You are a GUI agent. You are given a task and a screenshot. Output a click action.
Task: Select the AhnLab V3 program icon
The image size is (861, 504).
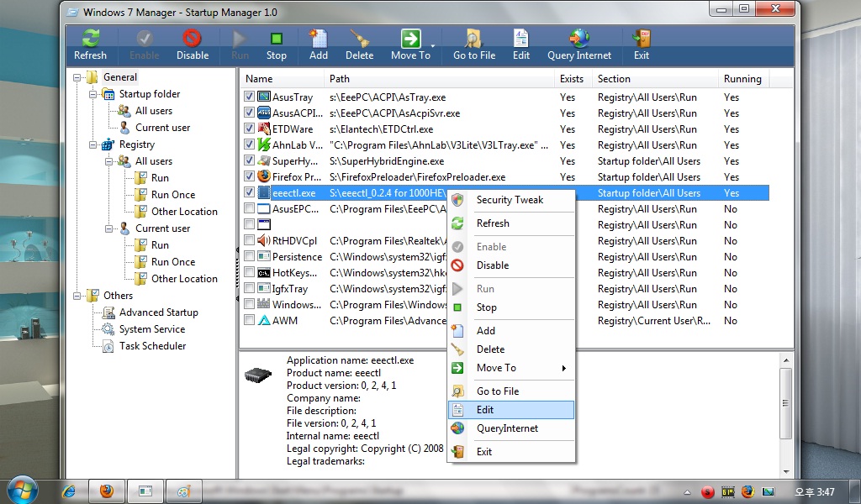(x=264, y=144)
